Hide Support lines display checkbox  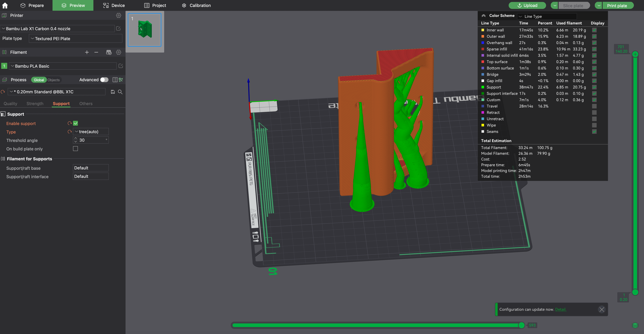click(x=594, y=87)
